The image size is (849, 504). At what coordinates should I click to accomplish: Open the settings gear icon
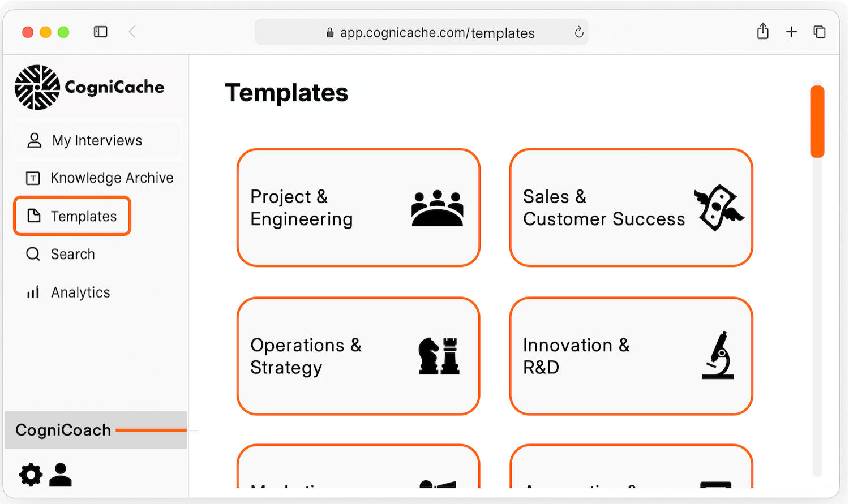coord(31,475)
